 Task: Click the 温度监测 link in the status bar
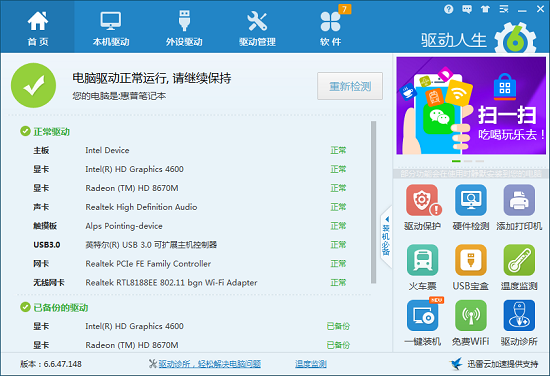point(310,364)
